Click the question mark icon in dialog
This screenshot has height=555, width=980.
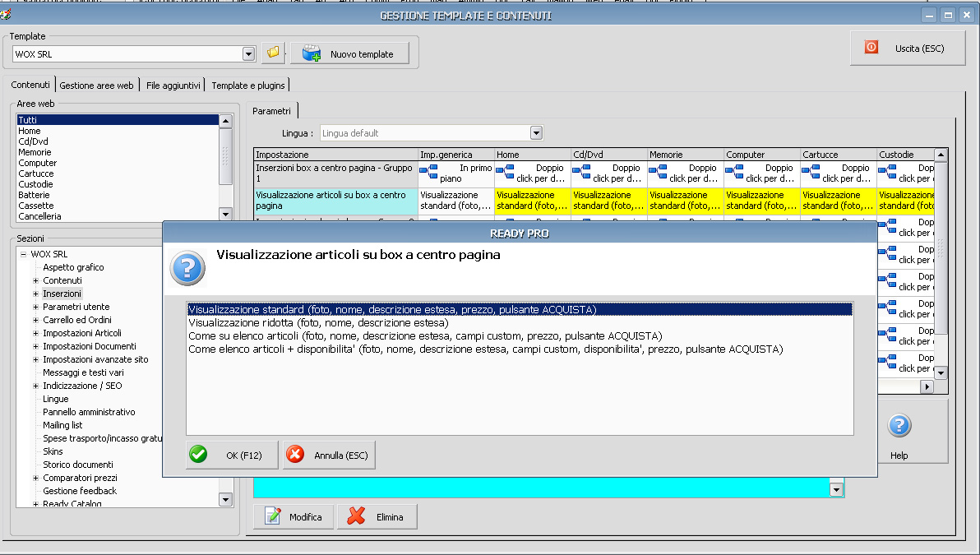[x=187, y=268]
